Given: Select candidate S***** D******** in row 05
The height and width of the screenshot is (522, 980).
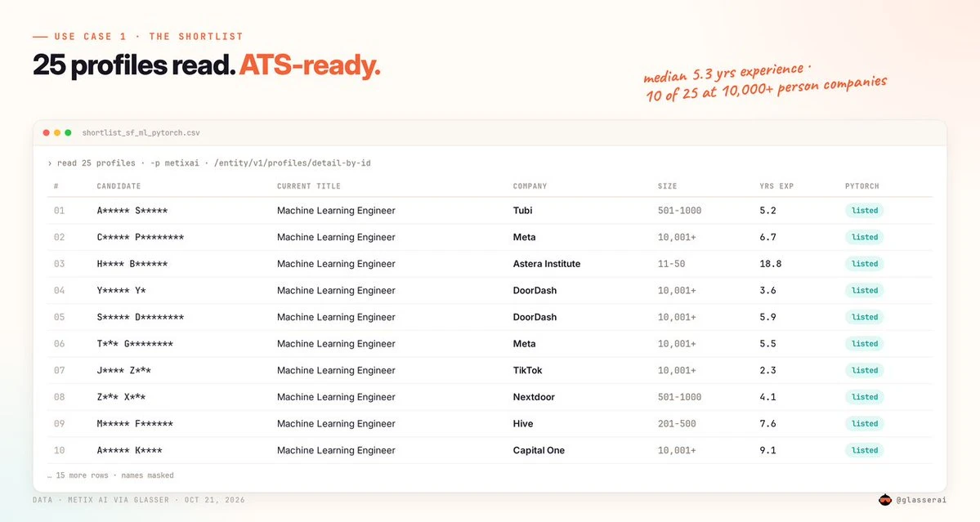Looking at the screenshot, I should [140, 317].
